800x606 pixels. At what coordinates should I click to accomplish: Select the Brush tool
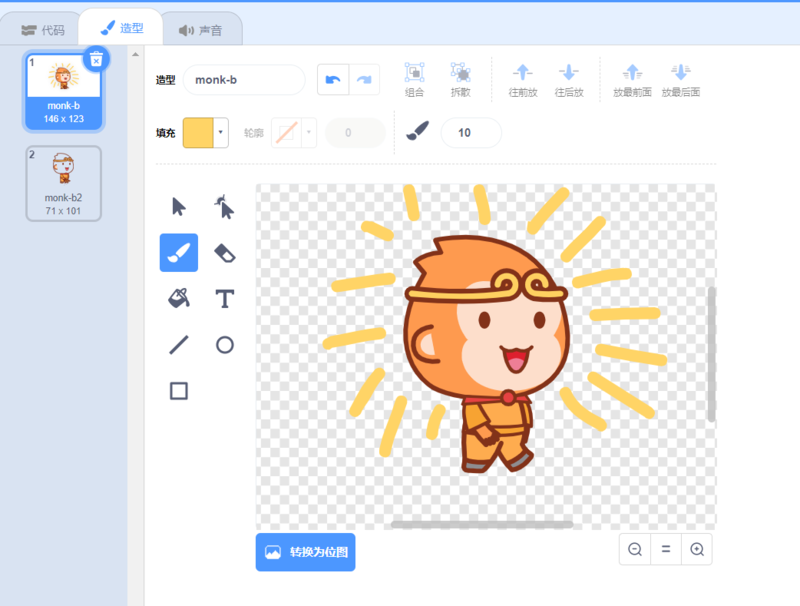pos(179,253)
